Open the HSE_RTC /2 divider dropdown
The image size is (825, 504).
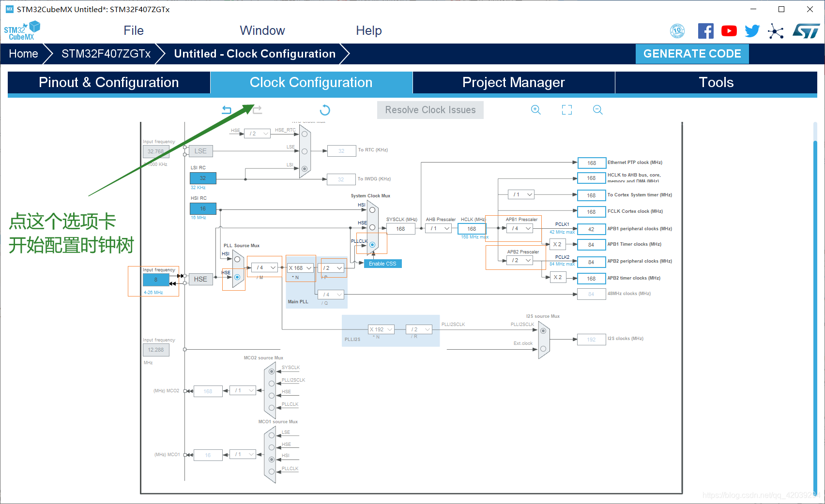(x=258, y=133)
